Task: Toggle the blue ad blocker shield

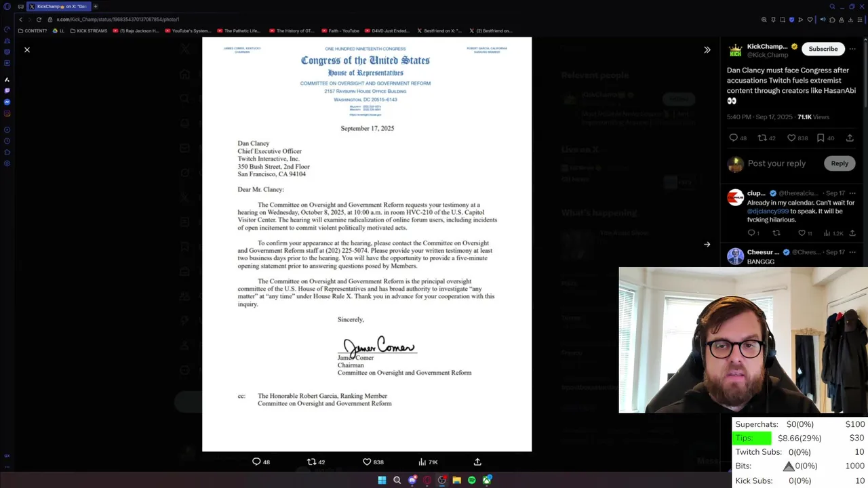Action: [791, 20]
